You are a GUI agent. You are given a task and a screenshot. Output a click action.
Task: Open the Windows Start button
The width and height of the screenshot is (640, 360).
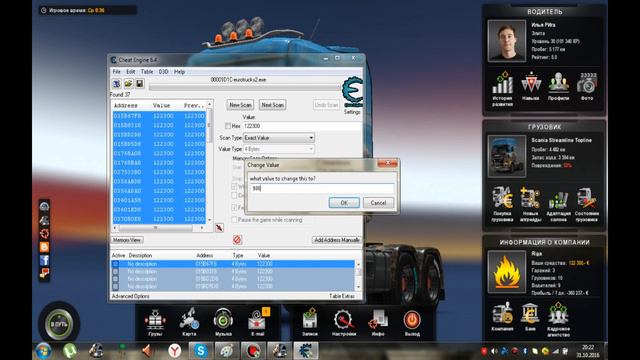[x=43, y=351]
